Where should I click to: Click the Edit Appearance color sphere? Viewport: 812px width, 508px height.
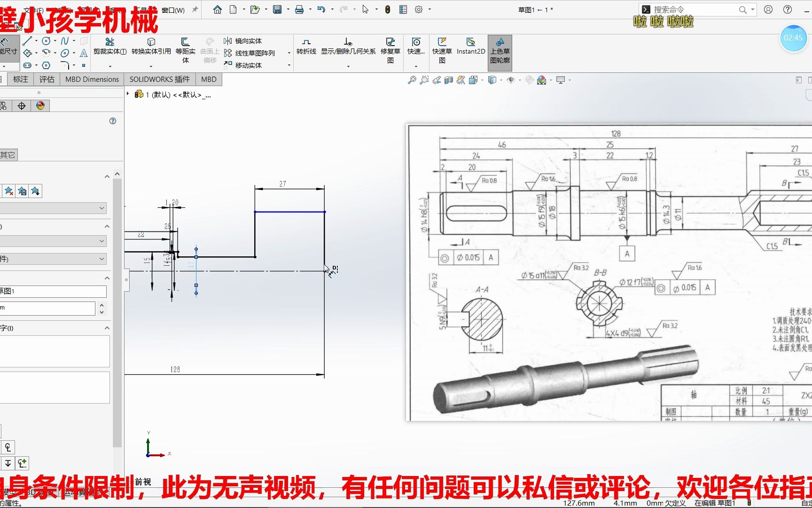(530, 80)
